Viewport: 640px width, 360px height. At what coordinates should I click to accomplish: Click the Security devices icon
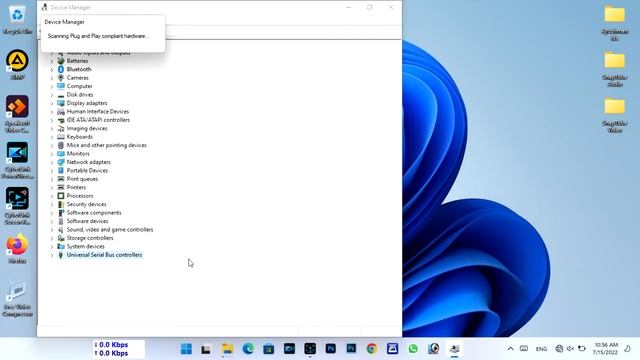point(61,204)
